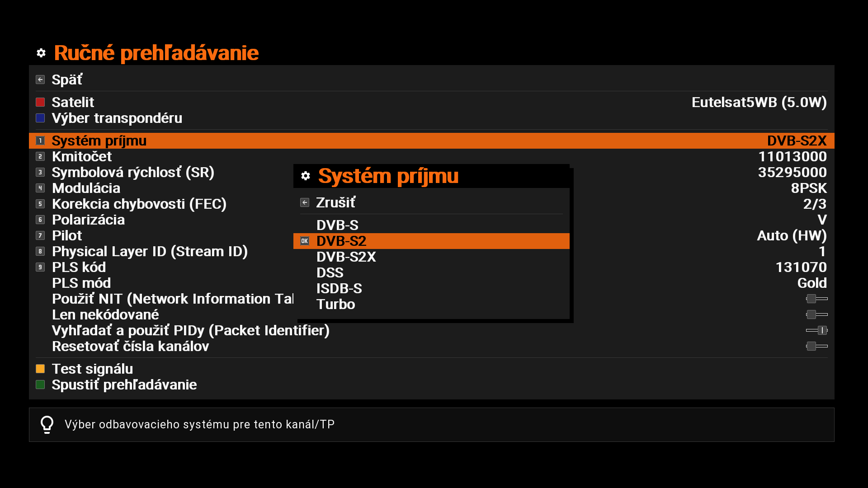Image resolution: width=868 pixels, height=488 pixels.
Task: Click the blue Výber transpondéru icon
Action: 40,118
